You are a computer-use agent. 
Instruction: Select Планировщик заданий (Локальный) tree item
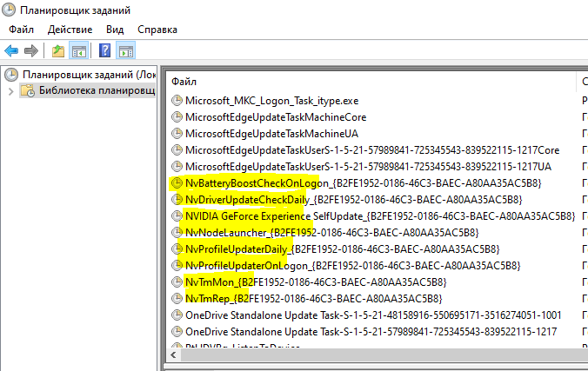coord(90,75)
